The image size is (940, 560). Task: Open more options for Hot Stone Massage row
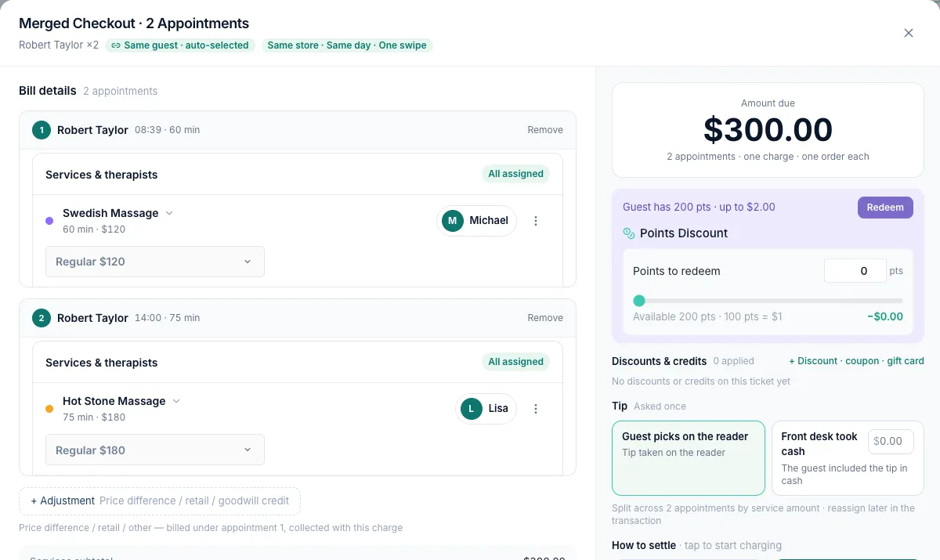coord(536,409)
